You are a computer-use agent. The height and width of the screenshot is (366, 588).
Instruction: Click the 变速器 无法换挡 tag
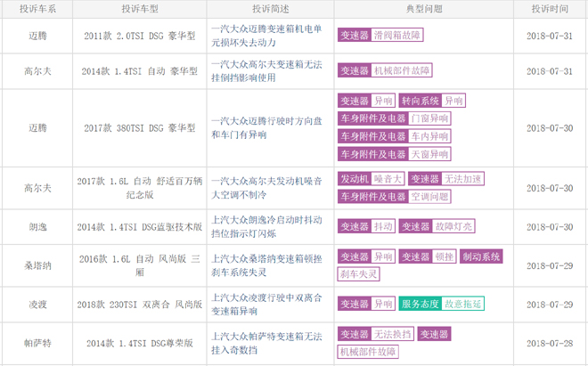pos(376,334)
